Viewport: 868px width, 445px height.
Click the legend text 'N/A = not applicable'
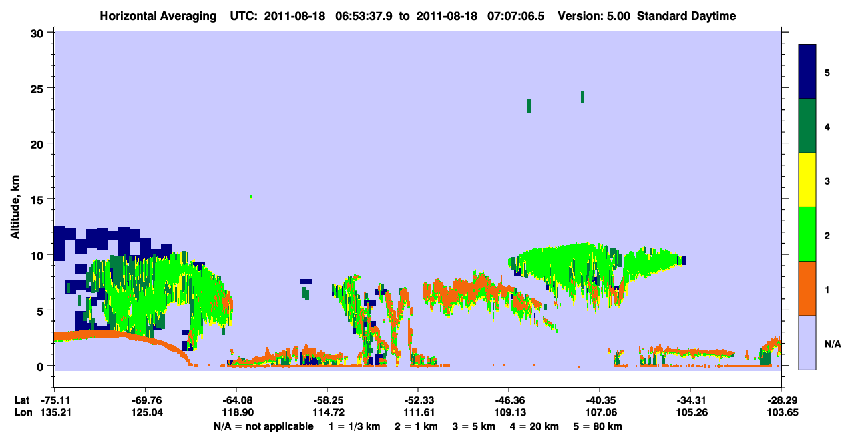coord(263,426)
